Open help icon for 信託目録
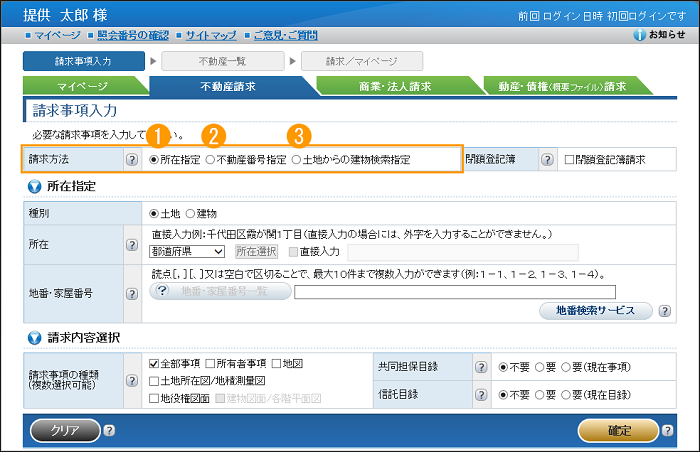 coord(481,395)
